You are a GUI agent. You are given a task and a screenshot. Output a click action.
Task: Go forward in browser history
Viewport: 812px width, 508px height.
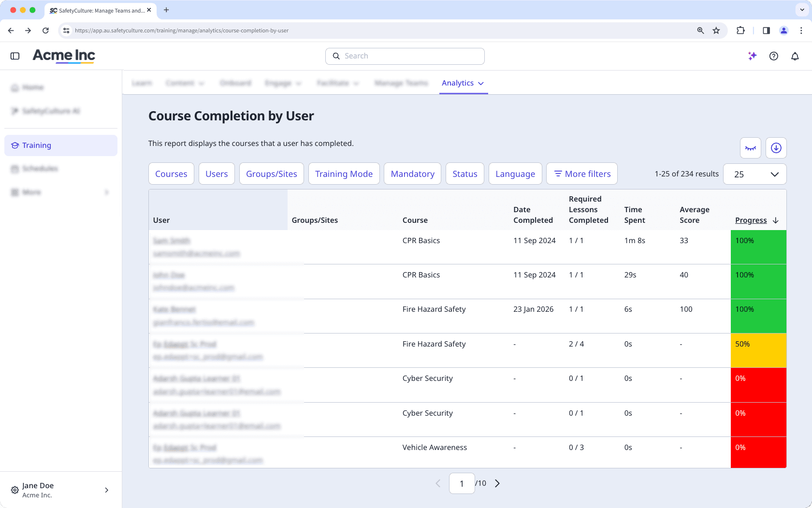coord(28,30)
